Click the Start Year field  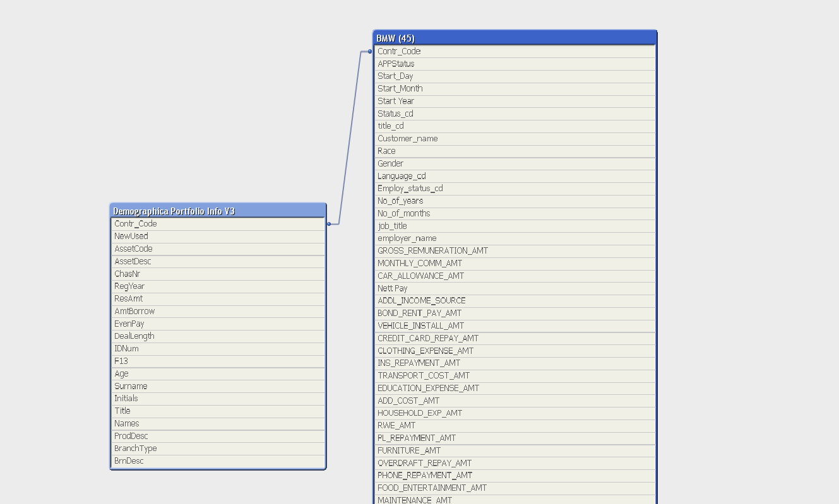(515, 102)
